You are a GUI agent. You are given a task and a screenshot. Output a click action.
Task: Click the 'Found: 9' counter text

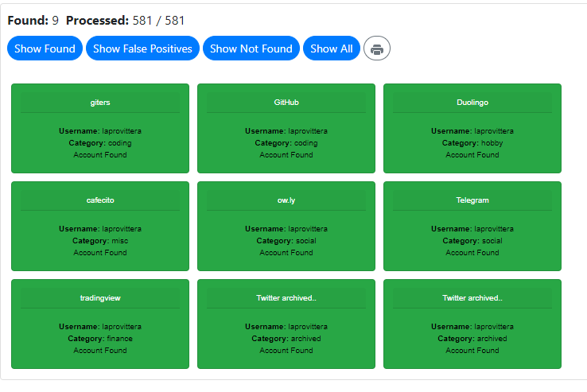[33, 20]
